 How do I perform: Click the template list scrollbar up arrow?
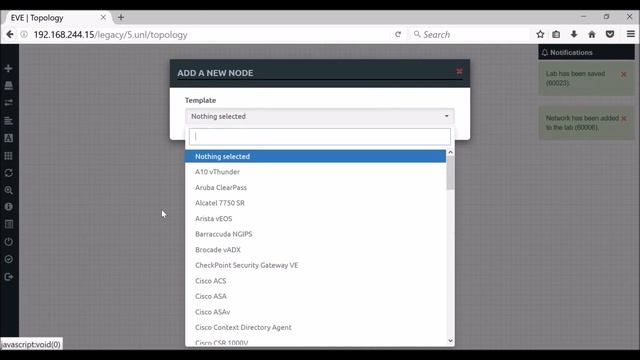click(450, 152)
